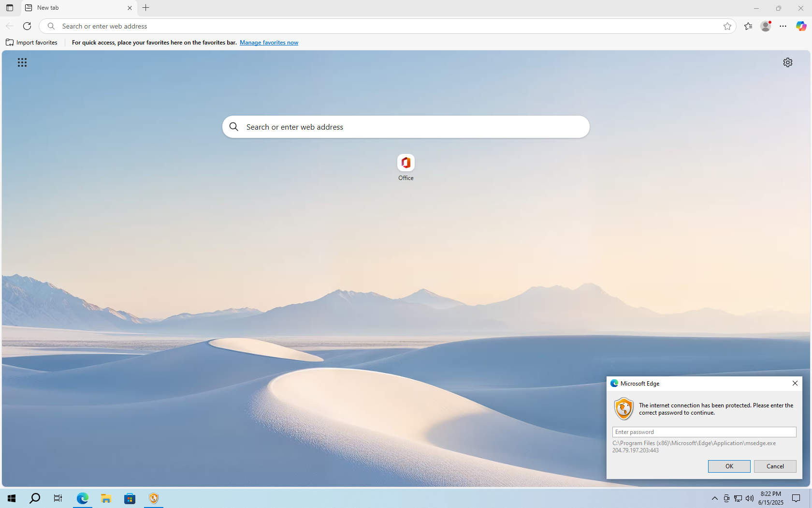Open the profile account icon

pos(765,26)
